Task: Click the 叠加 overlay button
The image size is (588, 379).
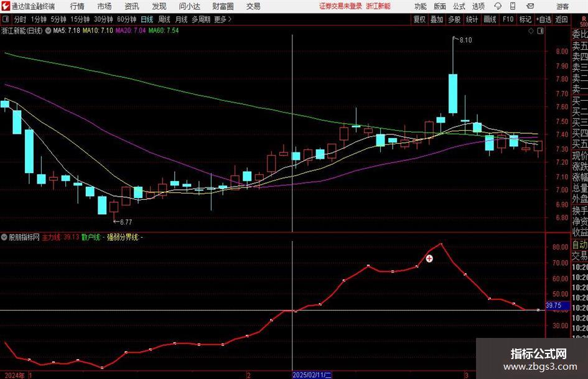Action: 437,19
